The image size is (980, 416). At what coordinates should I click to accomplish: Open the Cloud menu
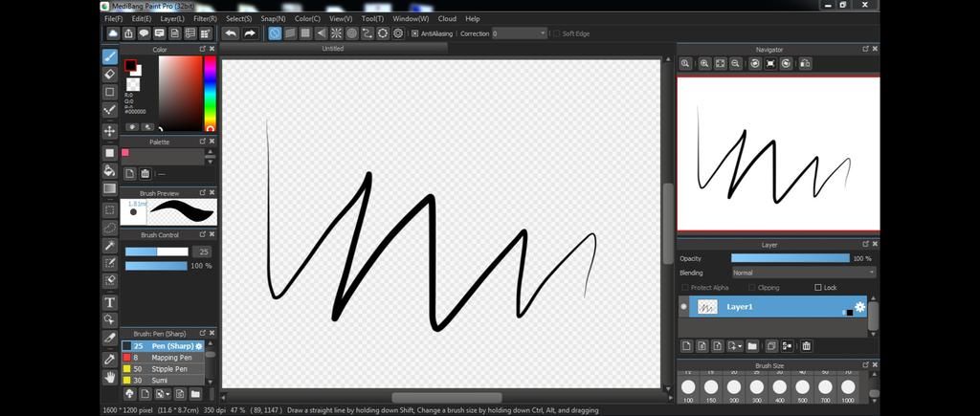pyautogui.click(x=447, y=19)
